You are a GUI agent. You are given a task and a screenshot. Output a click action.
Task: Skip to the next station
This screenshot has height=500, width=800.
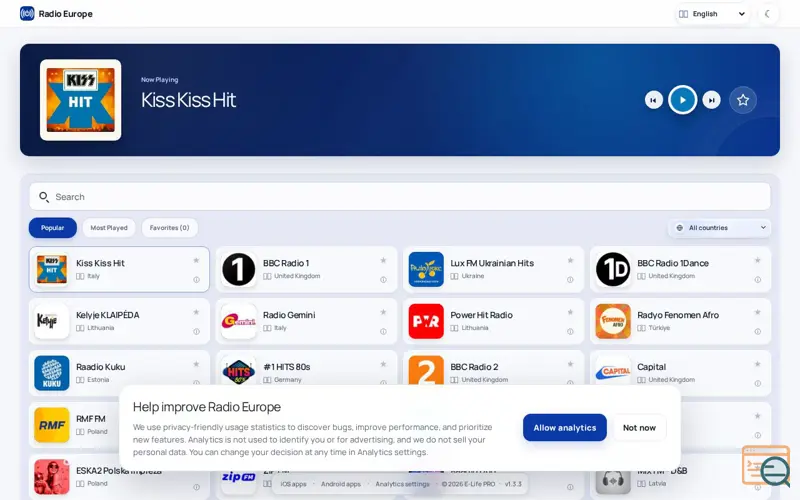click(711, 100)
